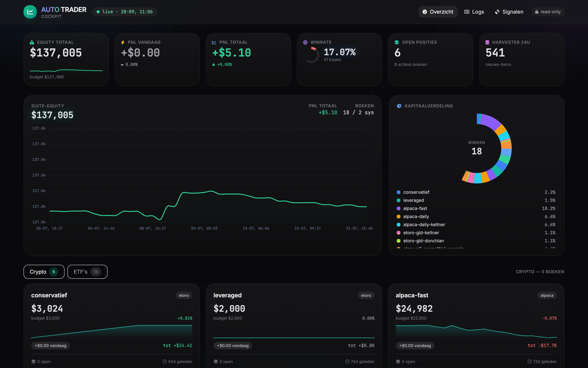
Task: Click the Equity Totaal money bag icon
Action: [x=32, y=42]
